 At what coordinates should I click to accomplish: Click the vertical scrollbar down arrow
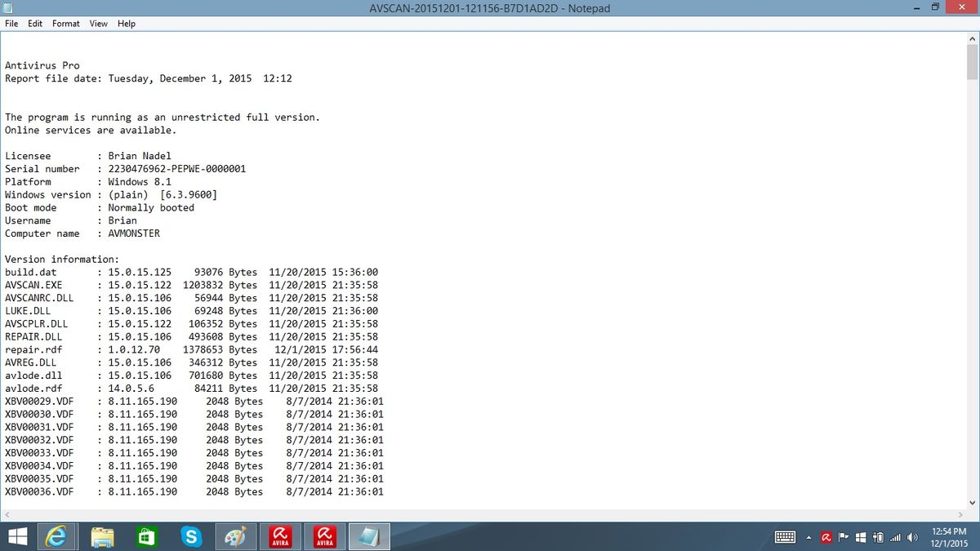tap(973, 502)
